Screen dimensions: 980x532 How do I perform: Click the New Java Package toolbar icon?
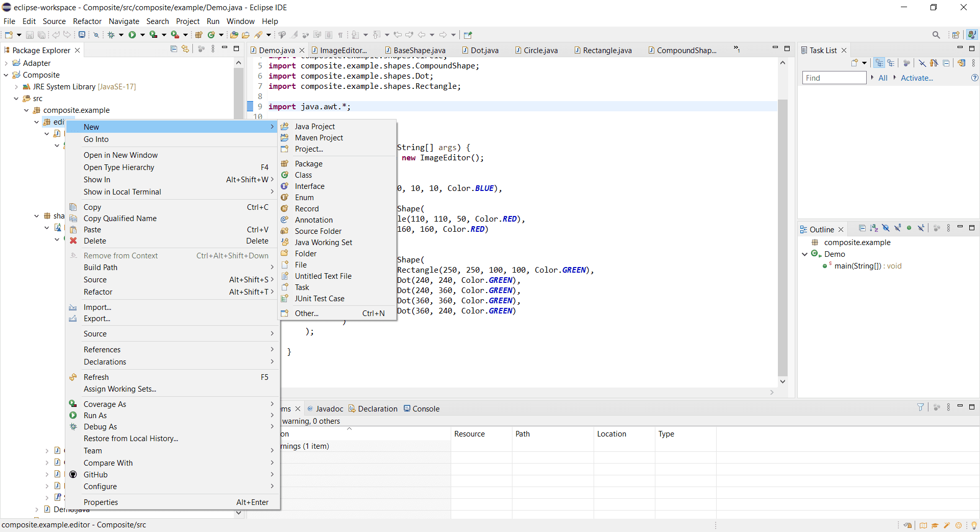(199, 35)
